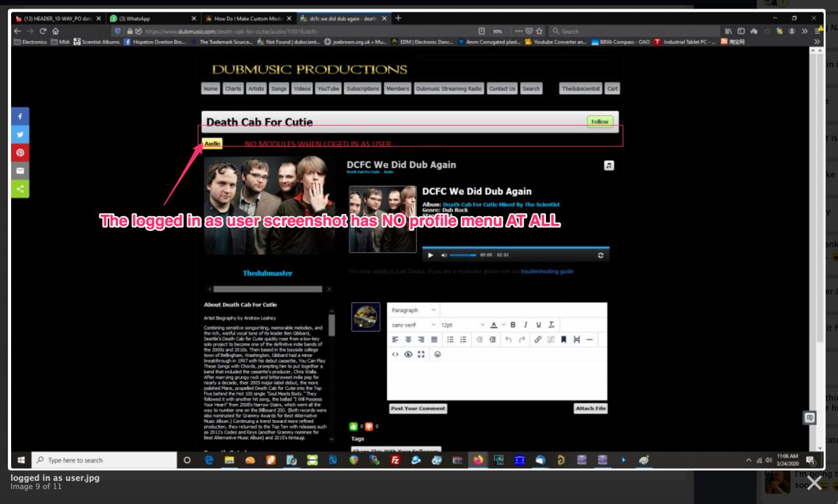This screenshot has height=504, width=838.
Task: Apply text color with the A icon
Action: point(494,325)
